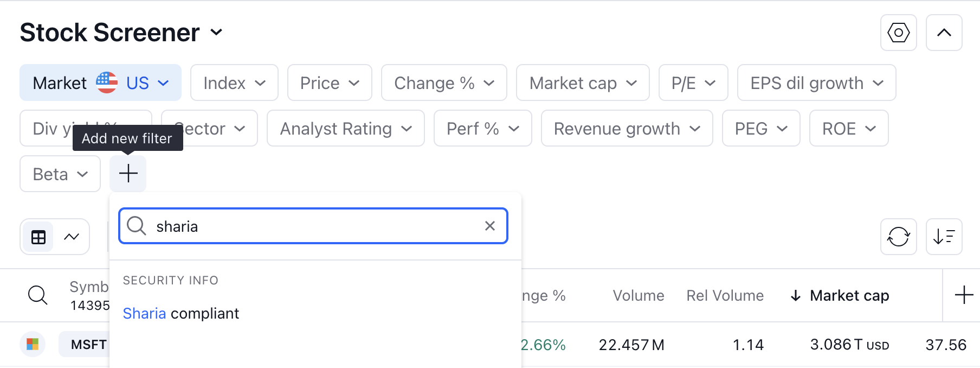Expand the Analyst Rating filter
The height and width of the screenshot is (368, 980).
click(346, 128)
